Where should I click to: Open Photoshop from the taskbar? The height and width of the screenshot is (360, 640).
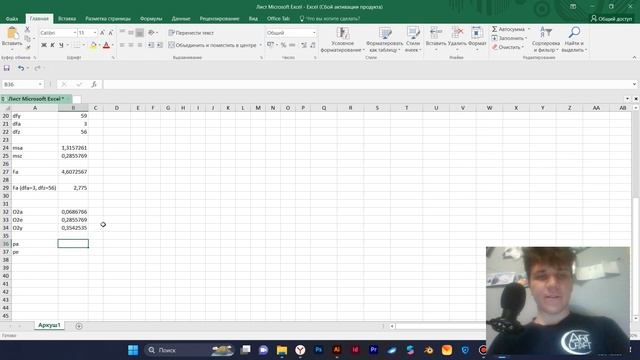click(x=318, y=350)
